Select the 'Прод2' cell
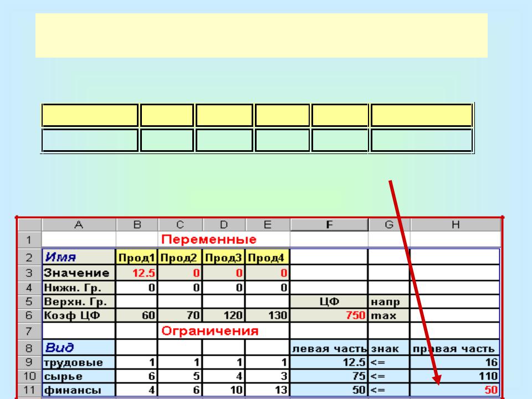The height and width of the screenshot is (399, 532). click(x=180, y=257)
